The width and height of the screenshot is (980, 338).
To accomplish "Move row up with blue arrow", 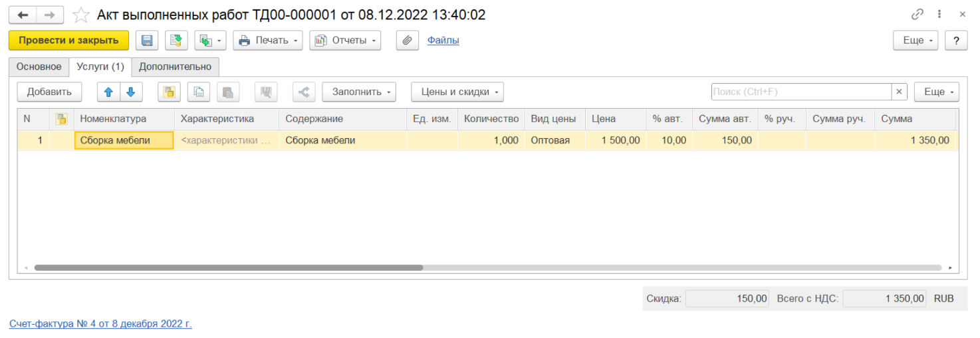I will pos(108,92).
